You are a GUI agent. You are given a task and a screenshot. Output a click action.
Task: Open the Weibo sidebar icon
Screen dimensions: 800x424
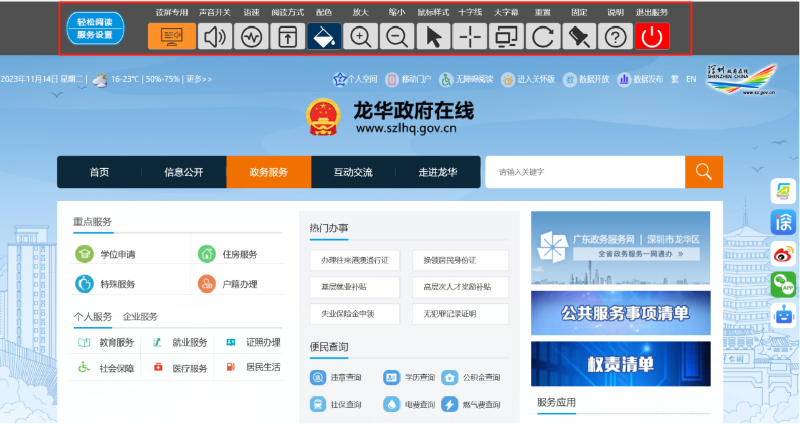(x=783, y=254)
